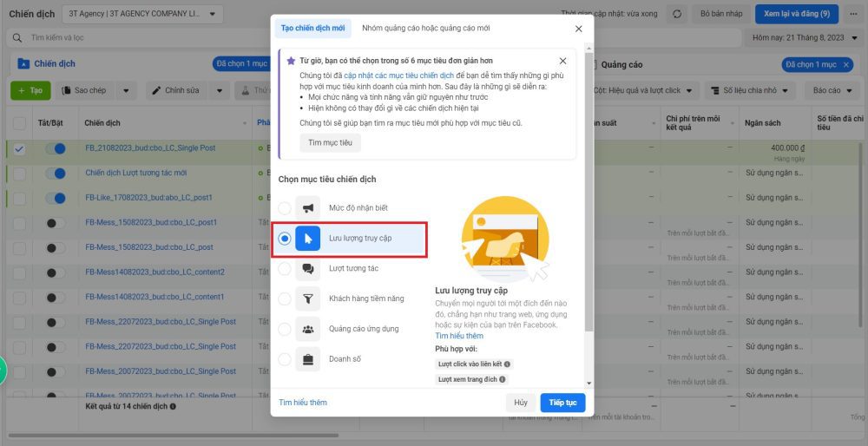The image size is (868, 446).
Task: Switch to Nhóm quảng cáo hoặc quảng cáo mới tab
Action: [425, 29]
